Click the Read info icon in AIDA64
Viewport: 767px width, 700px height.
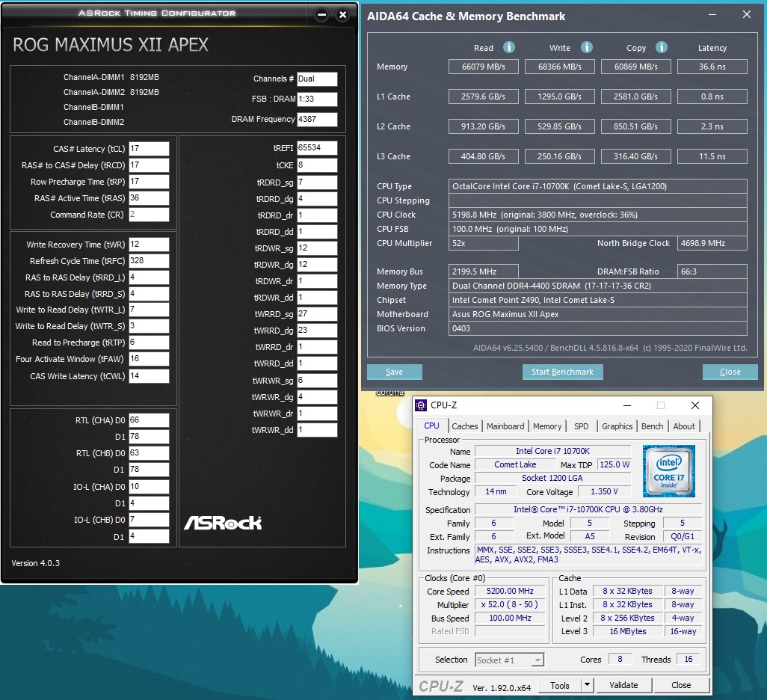pos(509,47)
